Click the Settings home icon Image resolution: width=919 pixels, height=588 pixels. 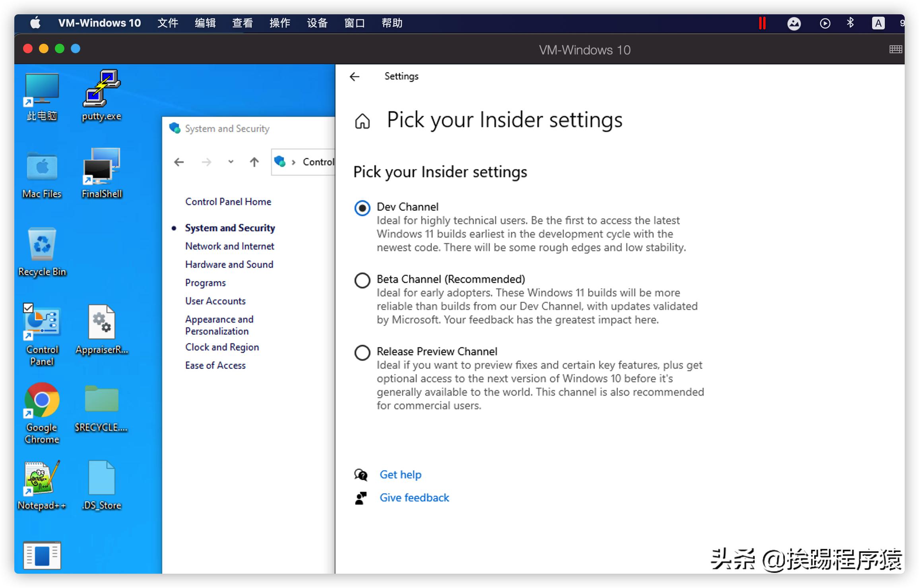[x=362, y=121]
